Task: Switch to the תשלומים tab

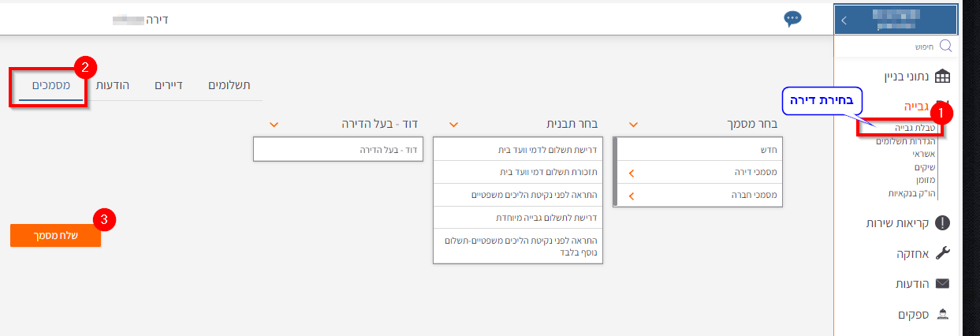Action: pyautogui.click(x=229, y=84)
